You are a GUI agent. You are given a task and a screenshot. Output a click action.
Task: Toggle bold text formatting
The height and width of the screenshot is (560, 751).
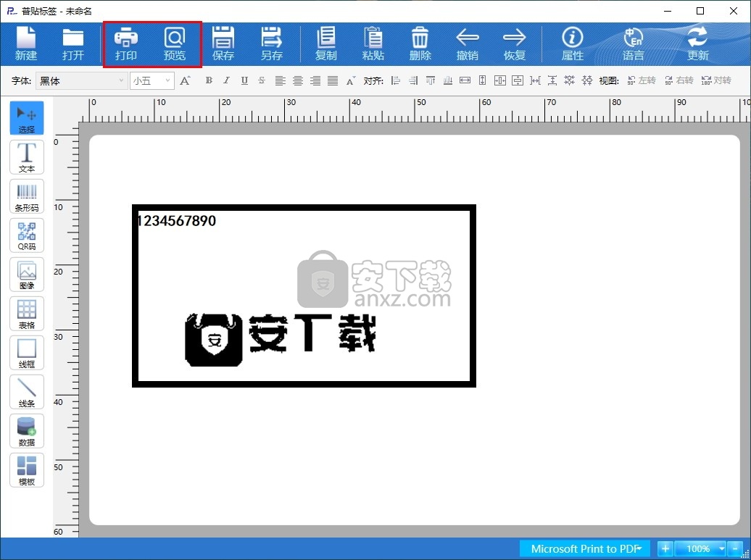(x=209, y=80)
